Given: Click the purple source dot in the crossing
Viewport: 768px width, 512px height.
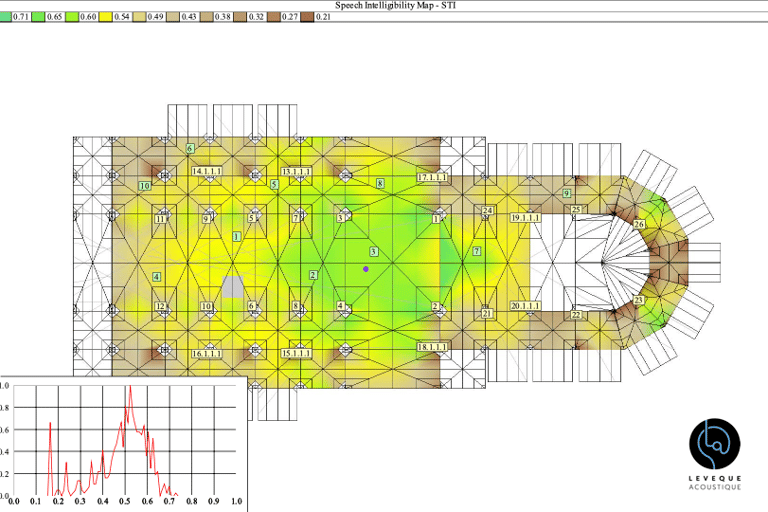Looking at the screenshot, I should point(366,269).
